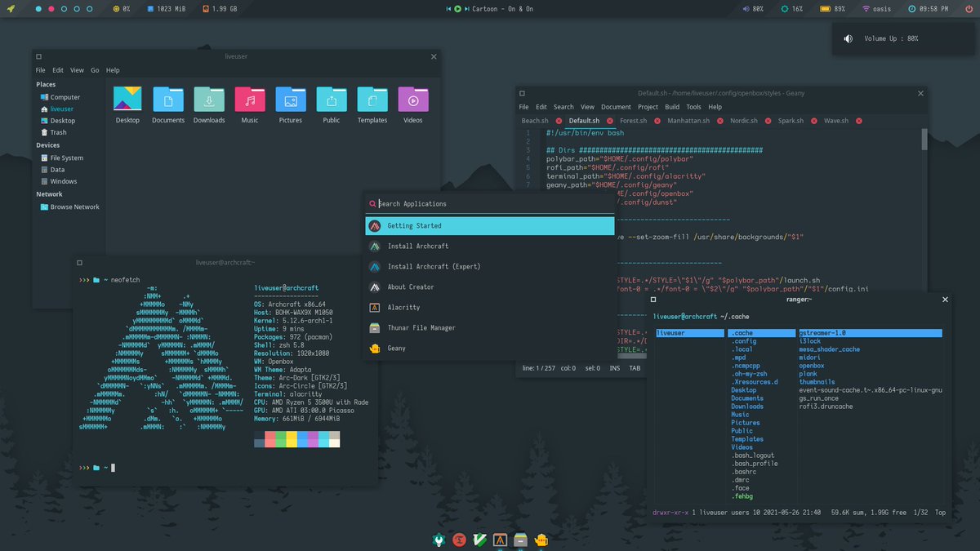Focus the Search Applications field
Viewport: 980px width, 551px height.
click(490, 204)
